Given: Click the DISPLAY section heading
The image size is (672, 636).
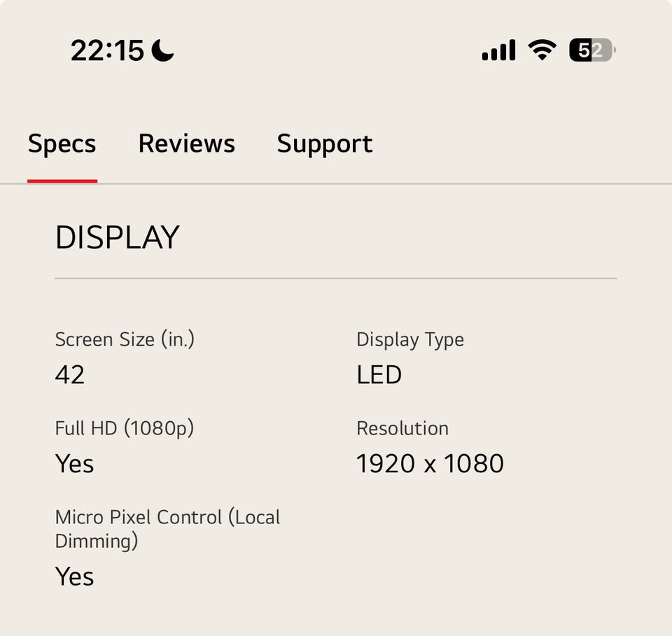Looking at the screenshot, I should point(117,237).
